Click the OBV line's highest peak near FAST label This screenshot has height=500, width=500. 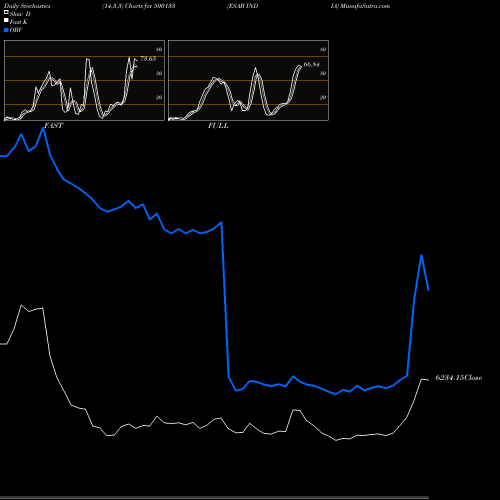(x=43, y=128)
